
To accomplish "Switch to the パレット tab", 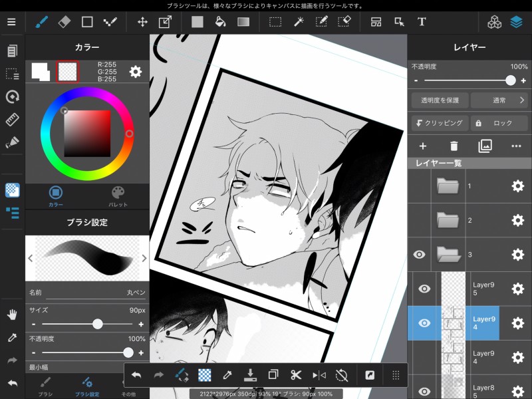I will [x=118, y=196].
